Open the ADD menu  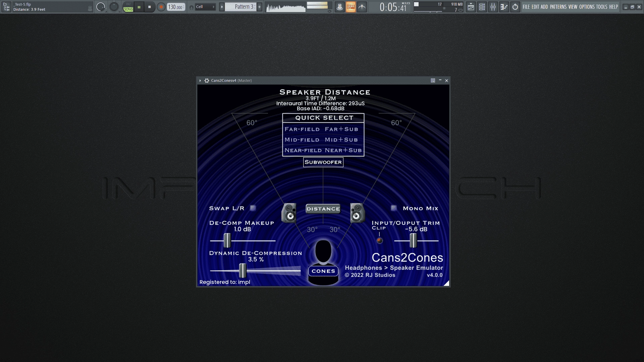pos(544,7)
